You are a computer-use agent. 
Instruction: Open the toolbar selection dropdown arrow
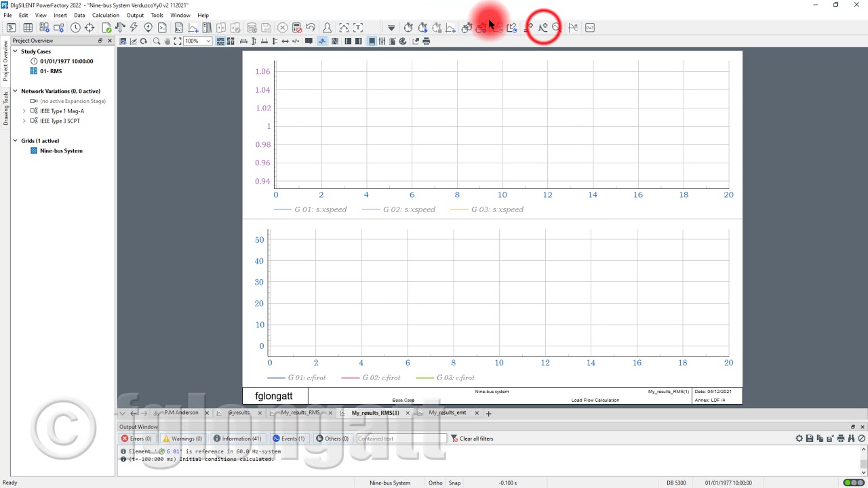(391, 28)
